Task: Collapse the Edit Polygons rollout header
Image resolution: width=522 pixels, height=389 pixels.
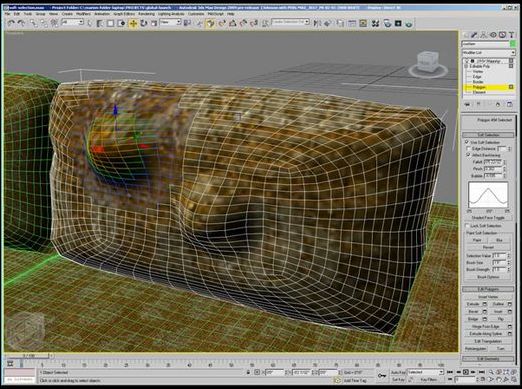Action: pos(488,289)
